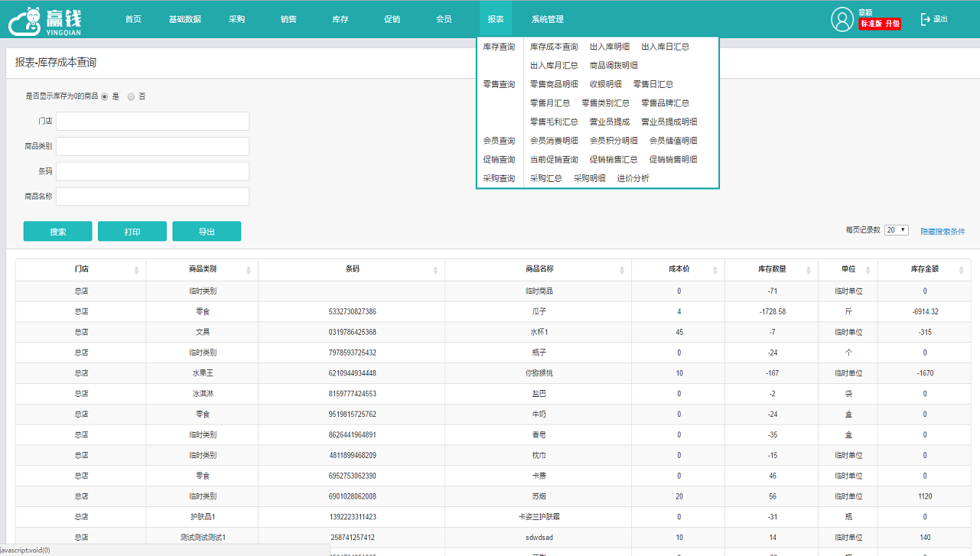Choose 进价分析 in the reports dropdown
The image size is (980, 556).
click(633, 178)
